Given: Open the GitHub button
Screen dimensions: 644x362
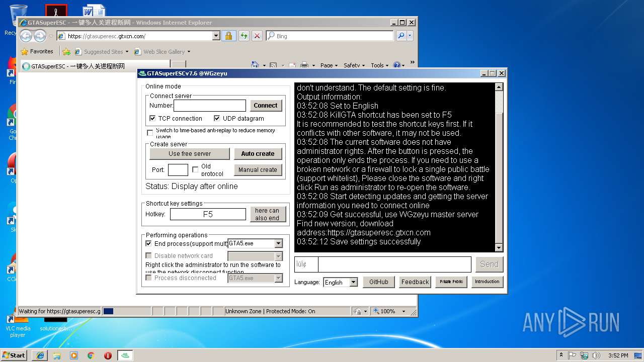Looking at the screenshot, I should point(379,282).
